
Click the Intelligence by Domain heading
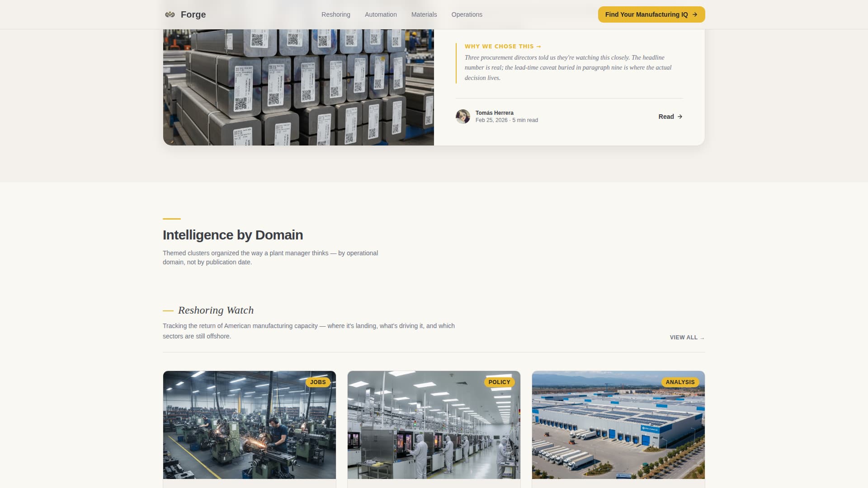233,235
